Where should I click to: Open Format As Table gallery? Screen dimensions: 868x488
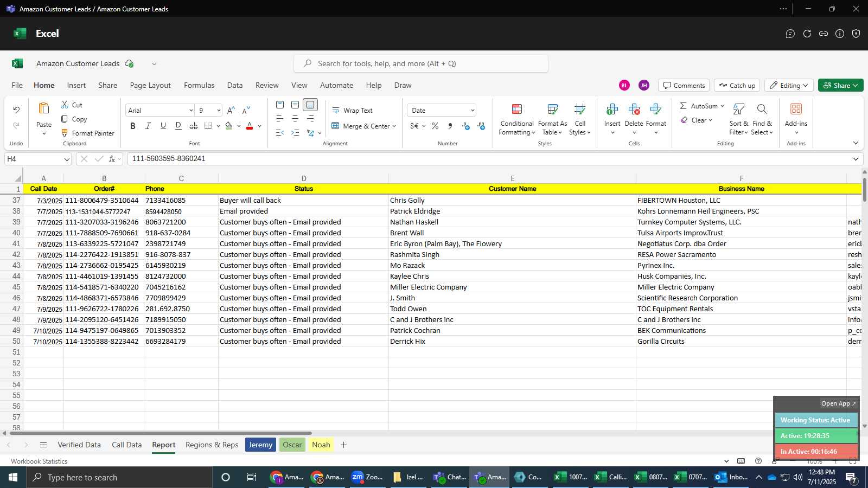(x=552, y=119)
